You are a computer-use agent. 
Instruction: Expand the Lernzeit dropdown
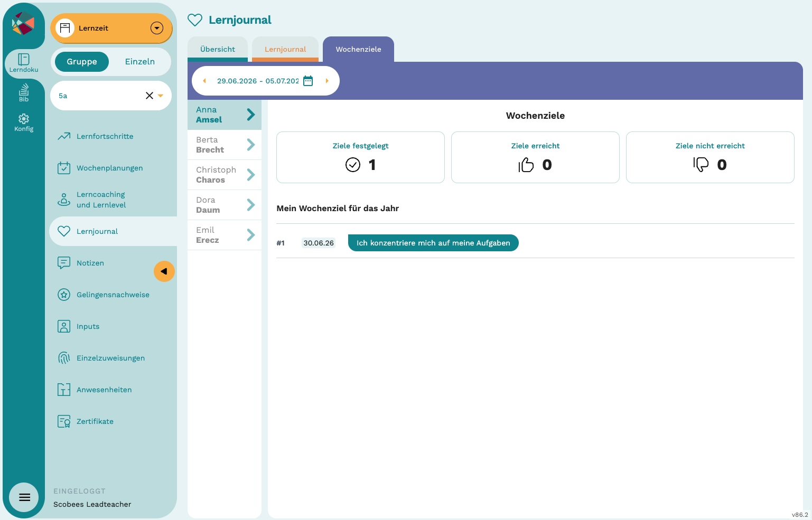pyautogui.click(x=157, y=28)
